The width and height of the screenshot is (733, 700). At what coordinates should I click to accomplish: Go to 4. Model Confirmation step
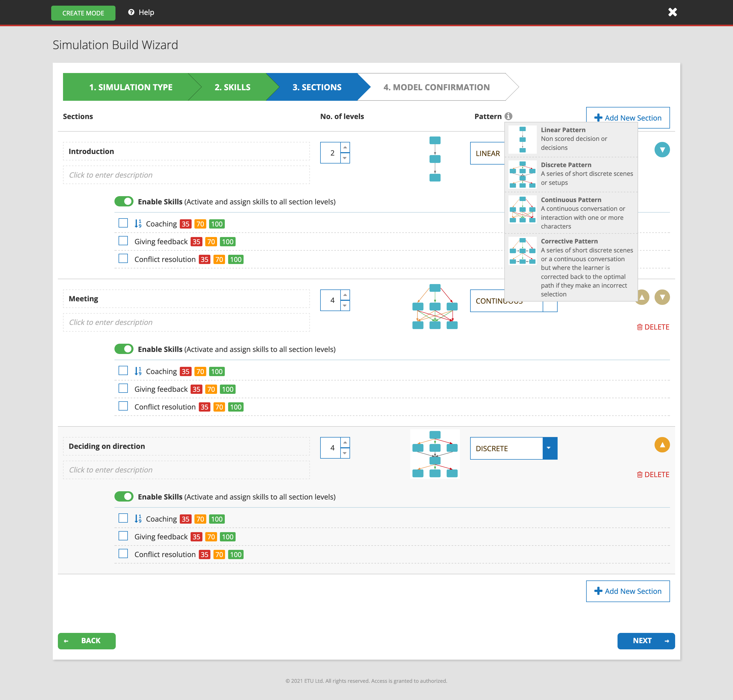pyautogui.click(x=436, y=87)
